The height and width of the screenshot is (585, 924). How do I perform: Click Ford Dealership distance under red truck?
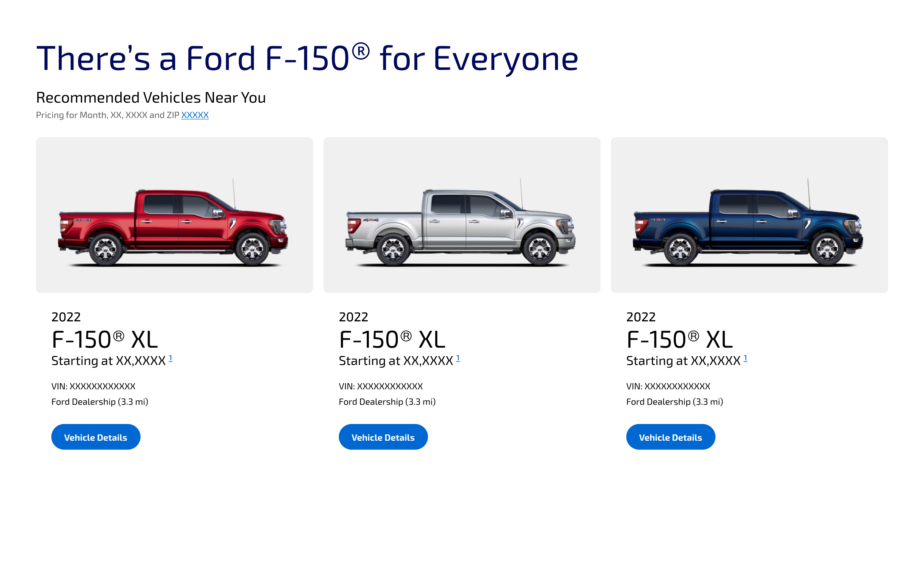pyautogui.click(x=100, y=402)
